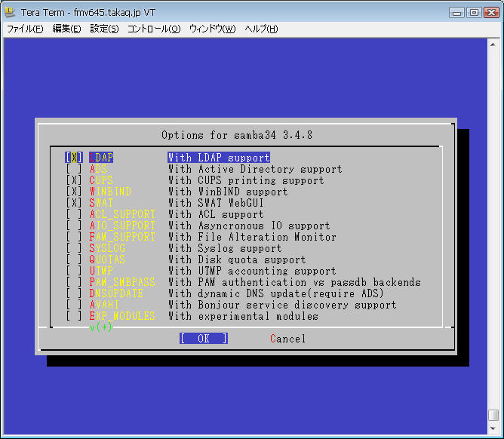Enable the EXP_MODULES checkbox
Screen dimensions: 504x439
(x=74, y=316)
